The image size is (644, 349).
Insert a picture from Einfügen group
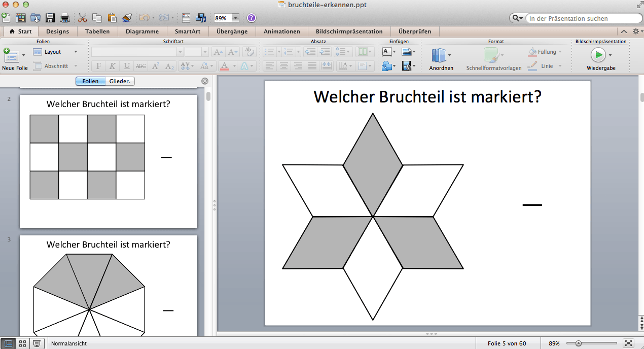pyautogui.click(x=406, y=52)
